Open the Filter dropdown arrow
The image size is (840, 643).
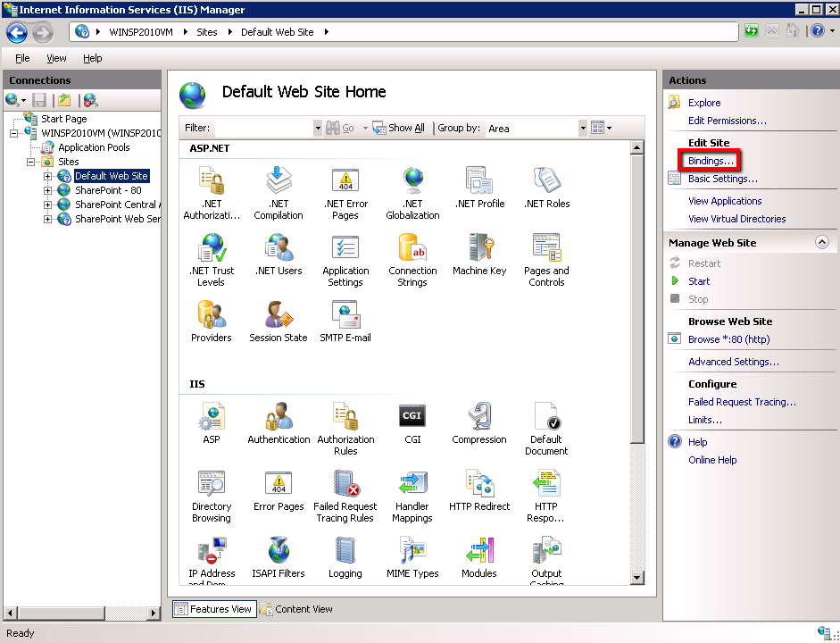tap(318, 129)
